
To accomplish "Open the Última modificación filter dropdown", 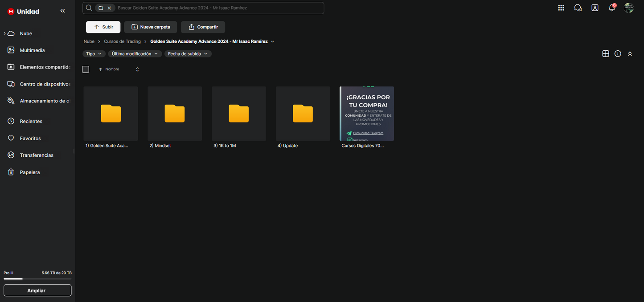I will pos(135,54).
